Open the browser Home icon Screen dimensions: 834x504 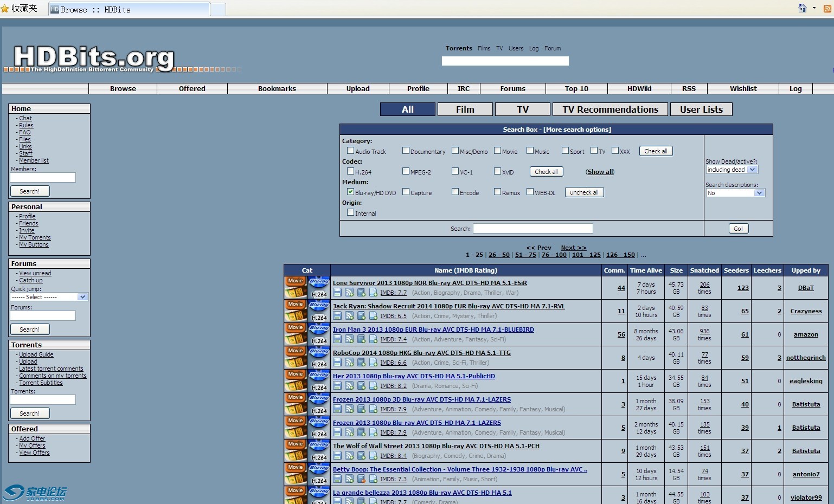(803, 8)
